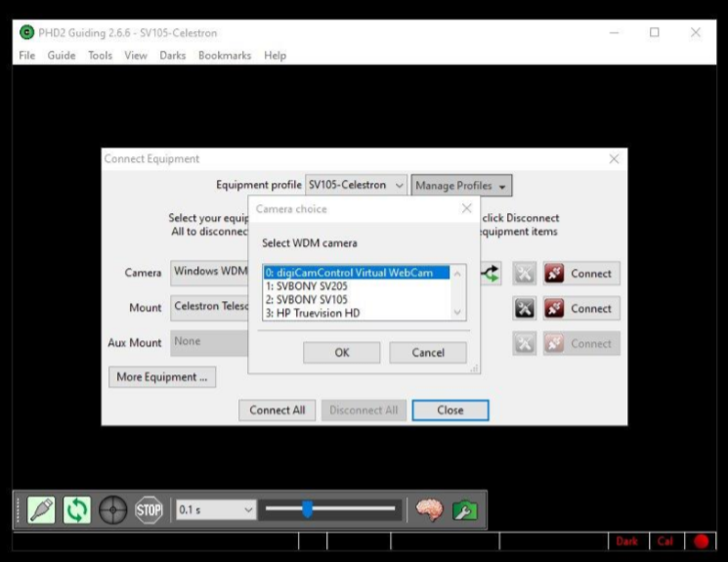Open the Manage Profiles dropdown
The height and width of the screenshot is (562, 728).
[x=461, y=186]
